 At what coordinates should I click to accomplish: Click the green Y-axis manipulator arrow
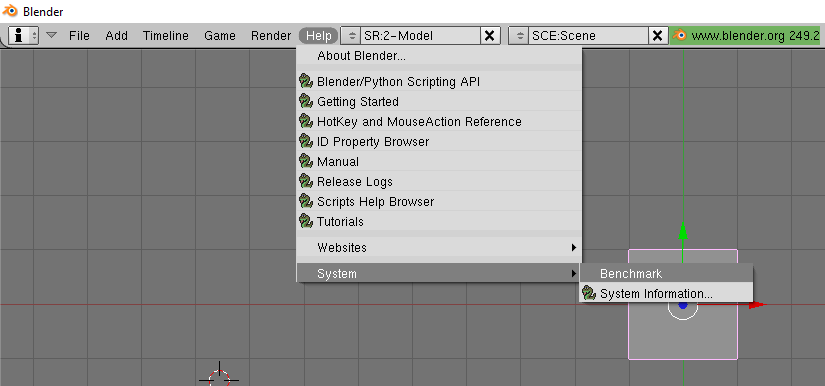pyautogui.click(x=683, y=231)
